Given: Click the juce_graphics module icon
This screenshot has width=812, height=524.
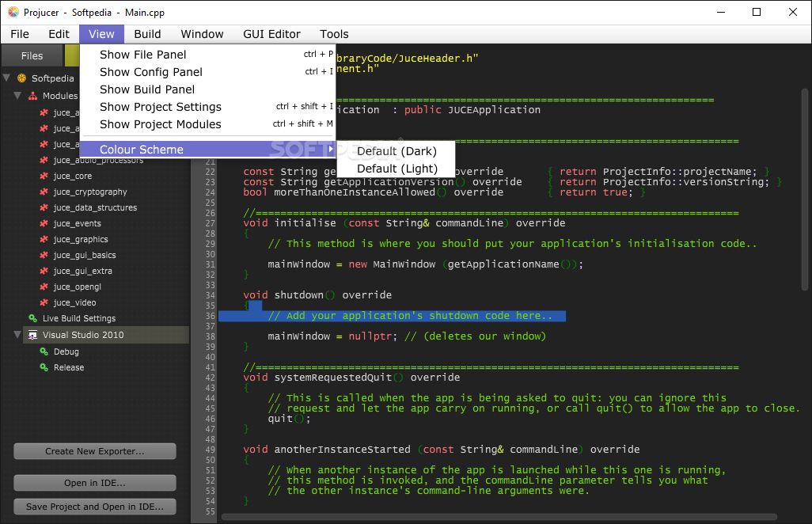Looking at the screenshot, I should pyautogui.click(x=44, y=239).
